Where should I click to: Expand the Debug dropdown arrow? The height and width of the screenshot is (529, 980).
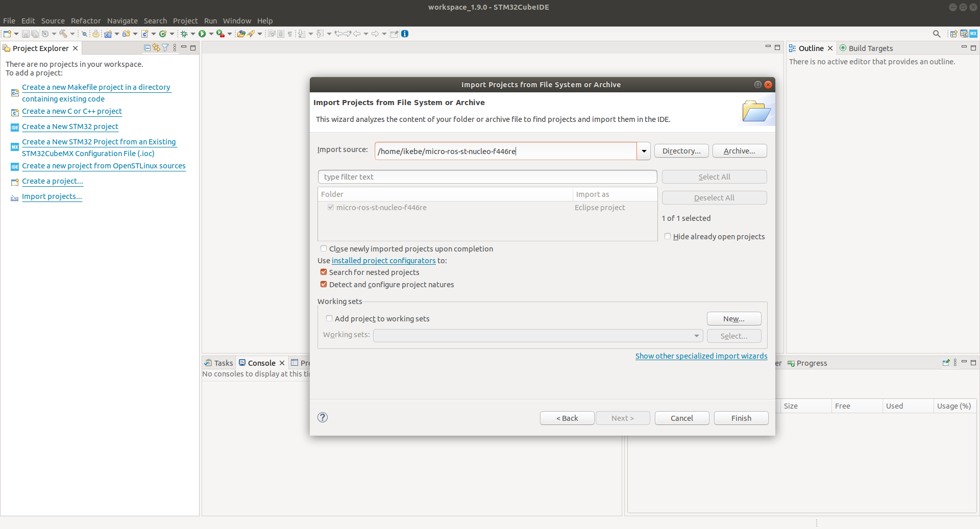pos(192,34)
